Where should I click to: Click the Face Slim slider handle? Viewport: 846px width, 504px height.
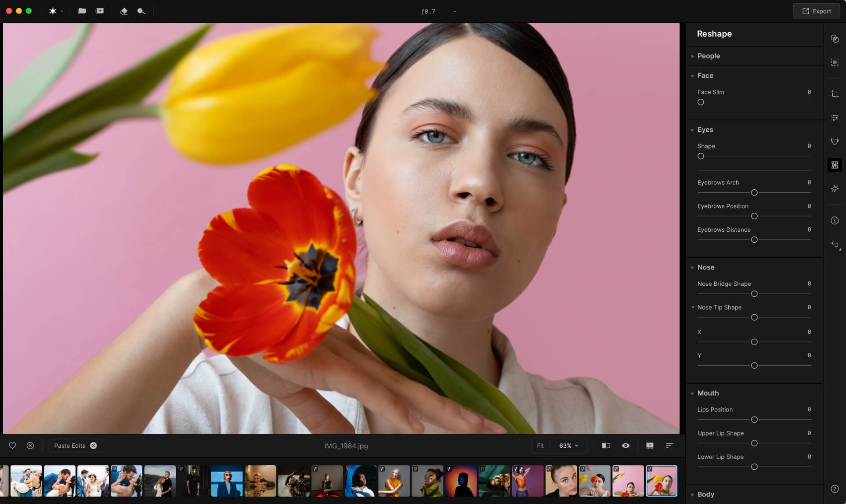(701, 102)
